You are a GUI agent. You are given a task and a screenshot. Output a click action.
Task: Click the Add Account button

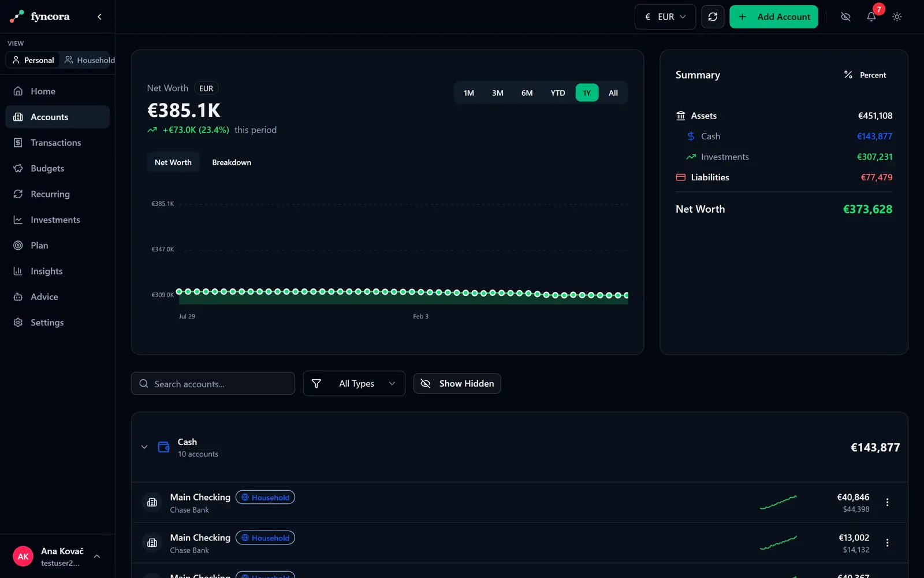click(x=774, y=17)
